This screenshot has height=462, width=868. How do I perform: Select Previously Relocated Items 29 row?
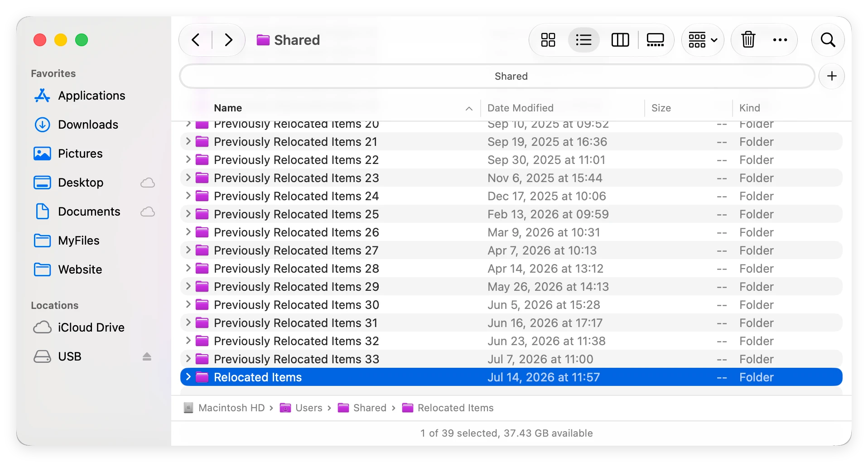(x=511, y=286)
